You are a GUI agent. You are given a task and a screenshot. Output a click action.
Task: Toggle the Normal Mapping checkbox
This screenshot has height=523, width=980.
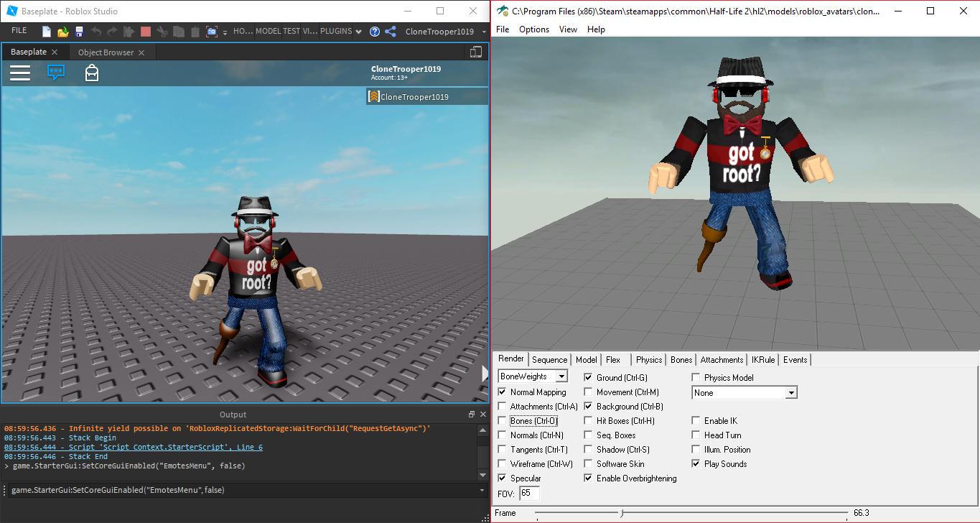pos(502,392)
